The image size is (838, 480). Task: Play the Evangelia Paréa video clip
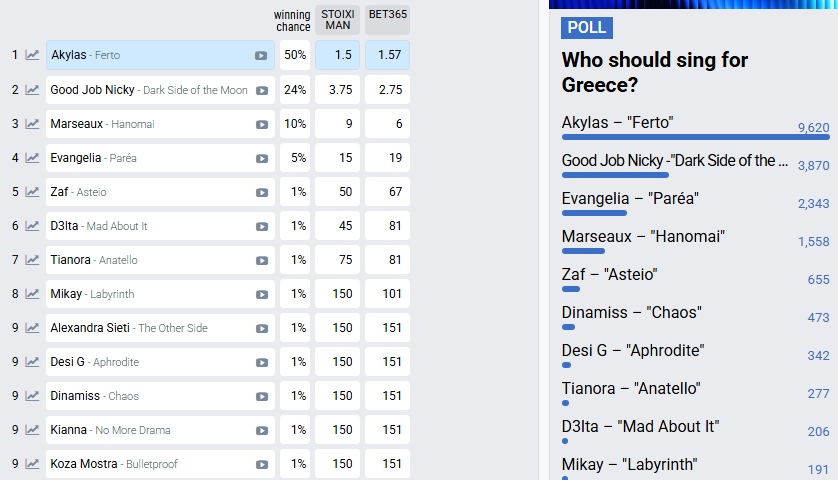[x=262, y=158]
